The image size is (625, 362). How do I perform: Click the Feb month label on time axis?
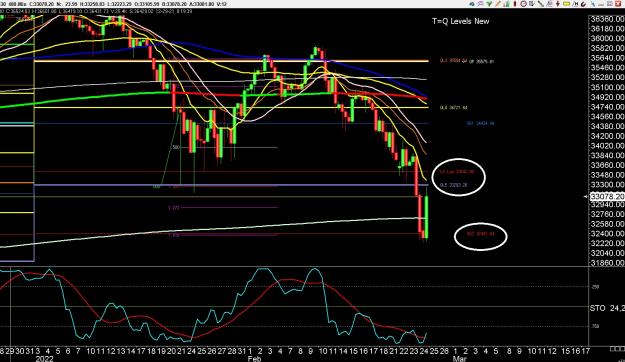[x=254, y=359]
